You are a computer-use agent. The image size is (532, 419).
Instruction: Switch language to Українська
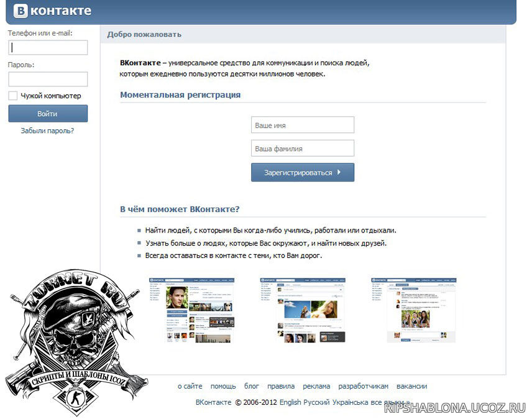click(350, 402)
